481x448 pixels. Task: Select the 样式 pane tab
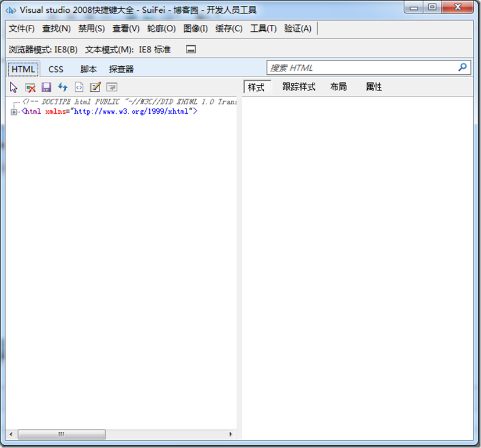coord(257,87)
